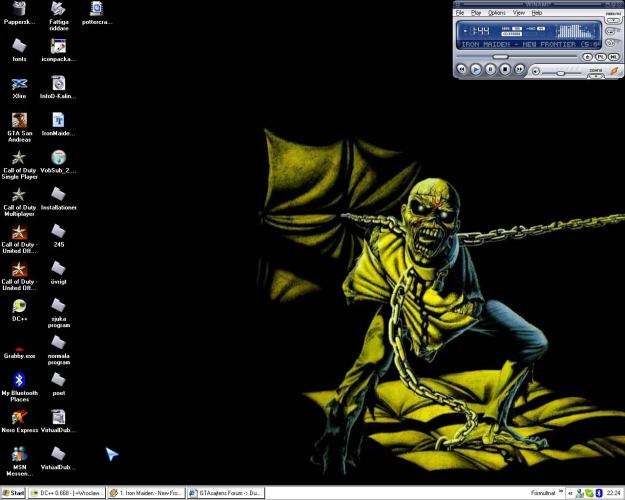Select the My Bluetooth Places desktop icon

pyautogui.click(x=19, y=384)
